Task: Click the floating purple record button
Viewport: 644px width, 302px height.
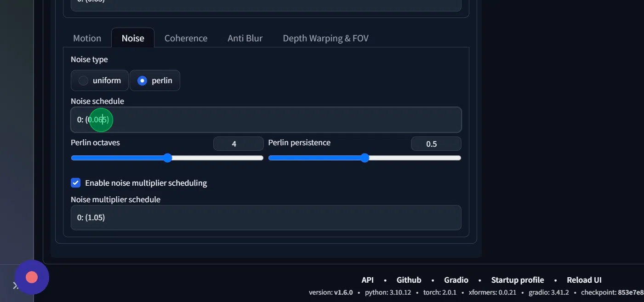Action: point(32,277)
